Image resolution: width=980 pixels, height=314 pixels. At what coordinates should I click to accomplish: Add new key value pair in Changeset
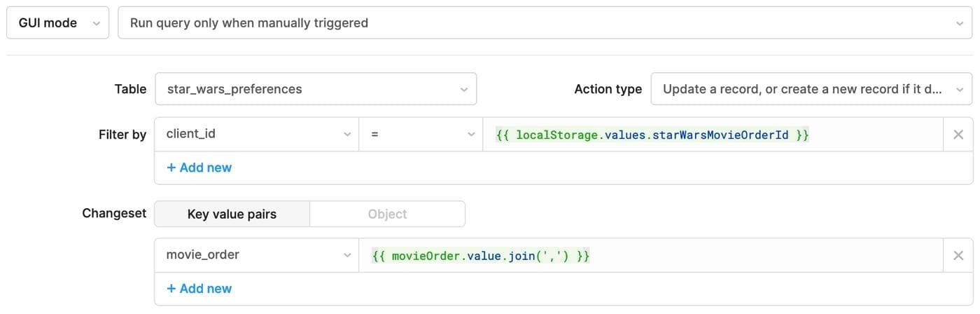click(199, 289)
